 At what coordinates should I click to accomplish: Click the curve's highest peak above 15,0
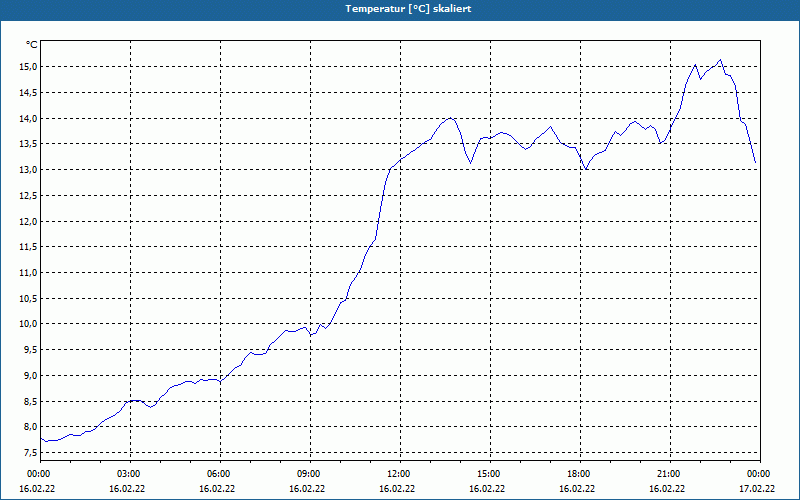[x=720, y=60]
